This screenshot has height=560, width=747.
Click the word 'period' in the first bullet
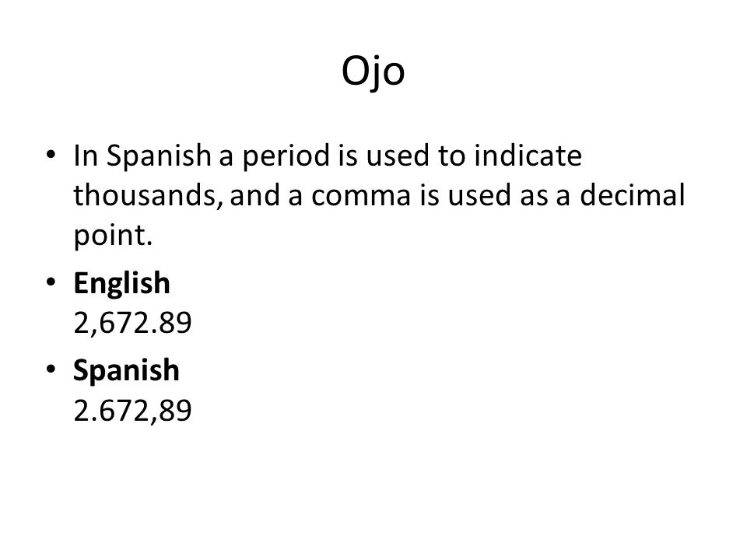click(x=286, y=156)
